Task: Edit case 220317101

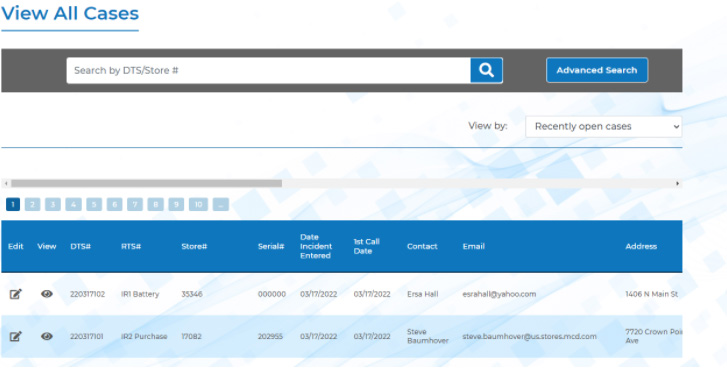Action: [15, 336]
